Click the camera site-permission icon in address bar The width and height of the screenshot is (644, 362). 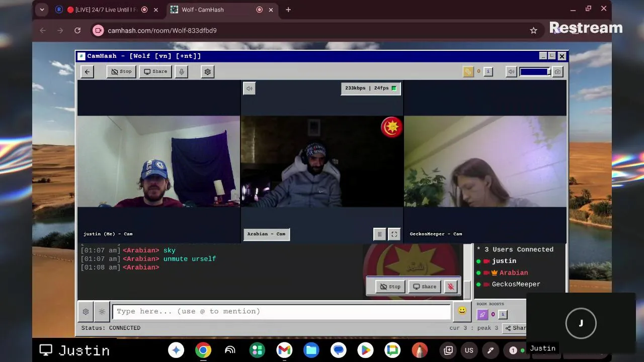coord(99,31)
